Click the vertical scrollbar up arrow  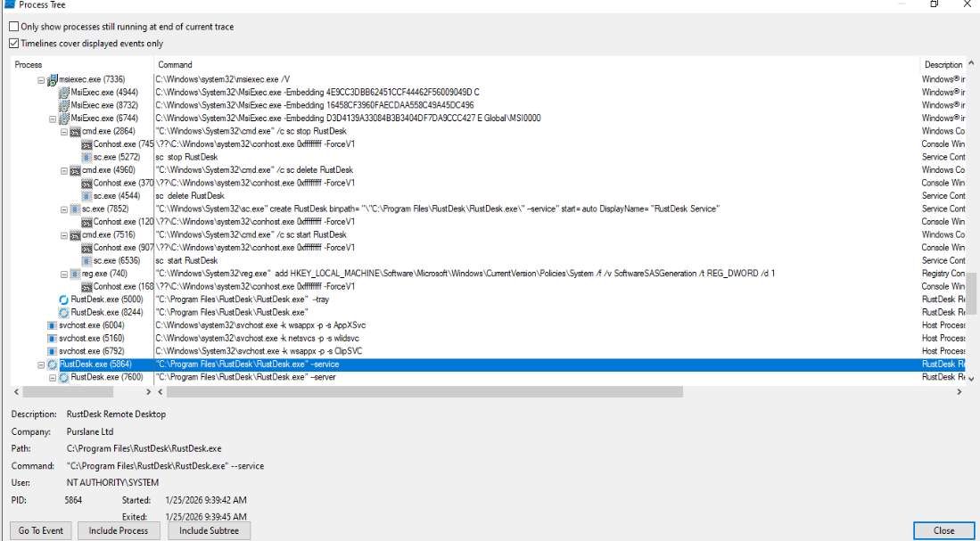pyautogui.click(x=971, y=63)
